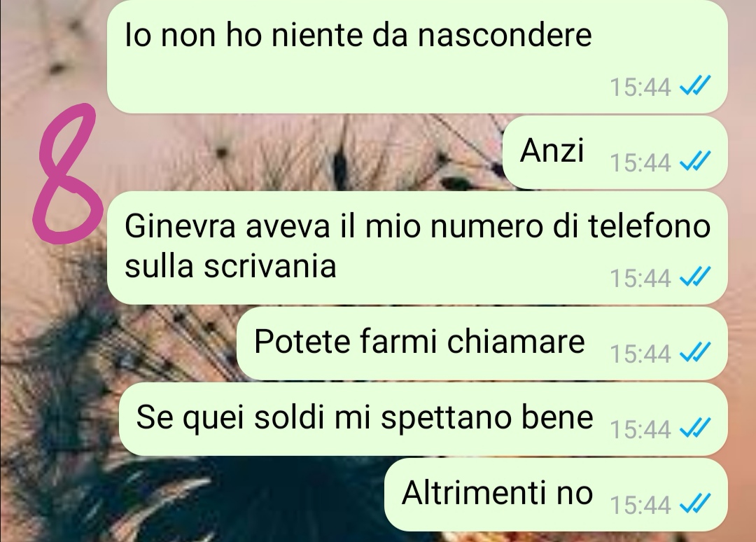The width and height of the screenshot is (756, 542).
Task: Click the word "scrivania" in the message
Action: coord(269,265)
